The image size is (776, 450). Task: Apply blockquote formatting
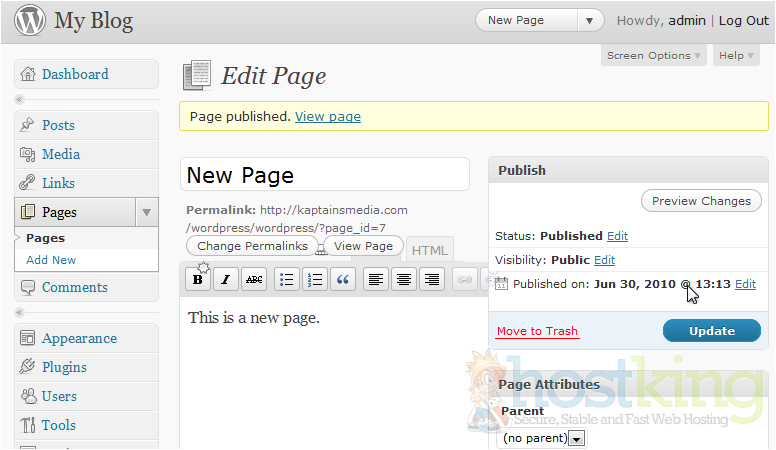click(343, 280)
